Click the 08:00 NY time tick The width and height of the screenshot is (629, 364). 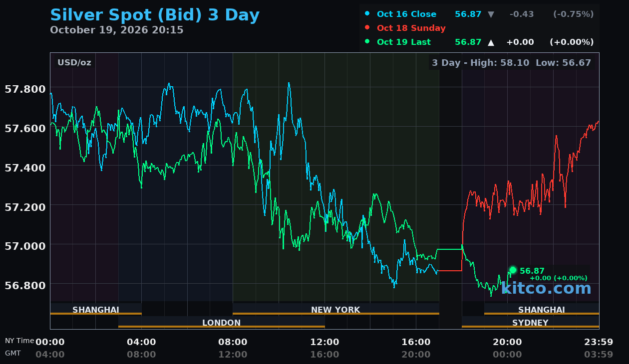pyautogui.click(x=233, y=342)
